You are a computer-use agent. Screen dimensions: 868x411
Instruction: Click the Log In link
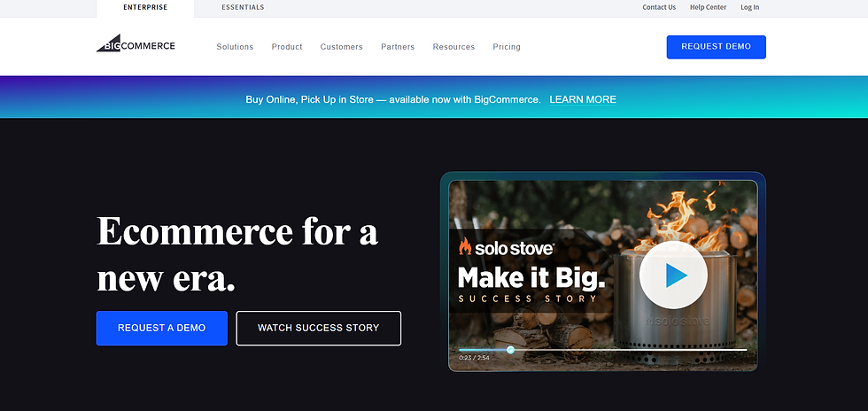(x=750, y=7)
